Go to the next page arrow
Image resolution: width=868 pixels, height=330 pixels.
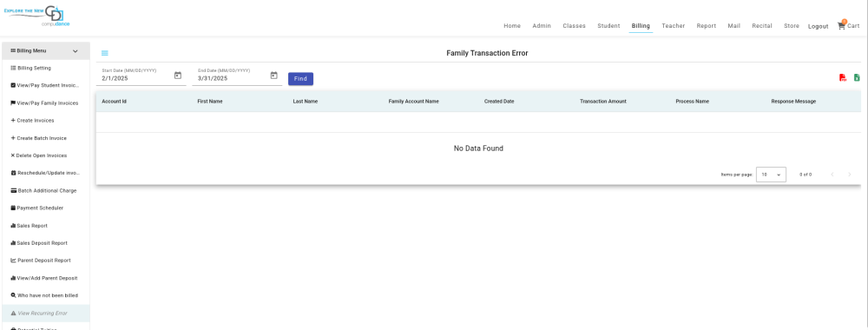850,175
